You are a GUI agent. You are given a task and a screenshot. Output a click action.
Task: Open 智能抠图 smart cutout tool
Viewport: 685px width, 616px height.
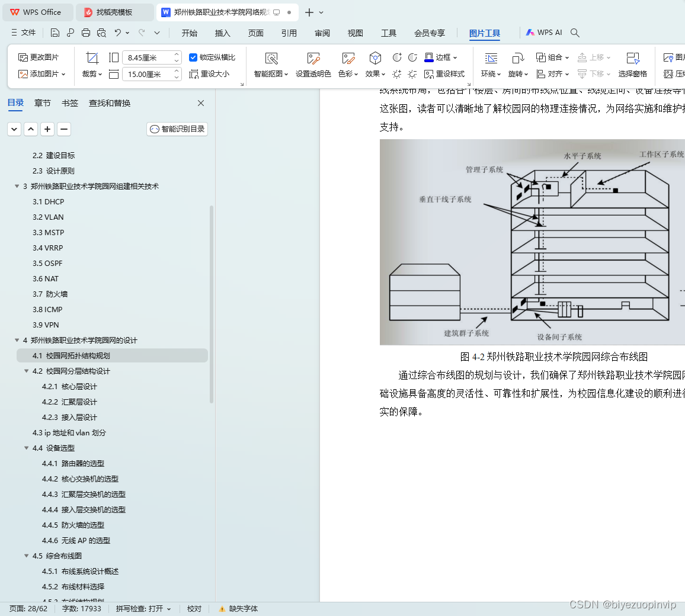coord(271,65)
